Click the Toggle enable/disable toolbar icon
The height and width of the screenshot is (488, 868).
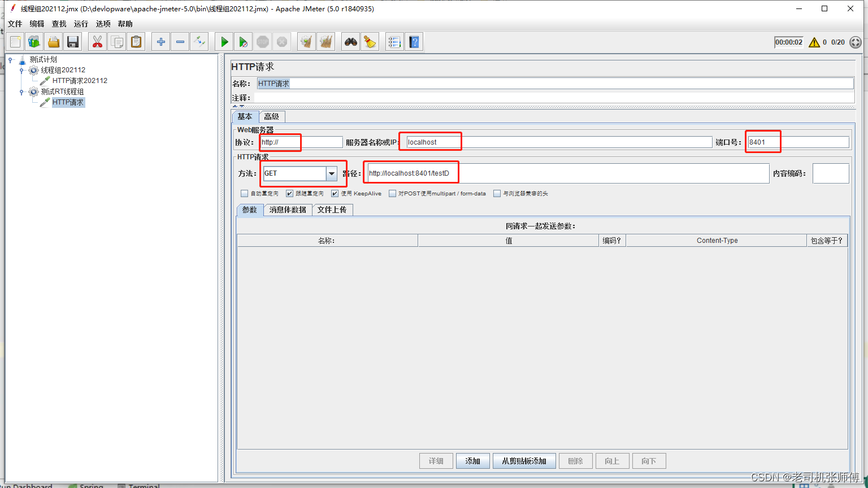(199, 42)
